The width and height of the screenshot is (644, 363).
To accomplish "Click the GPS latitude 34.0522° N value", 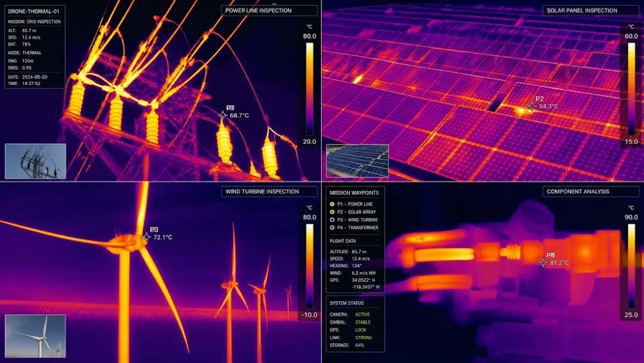I will pos(363,280).
